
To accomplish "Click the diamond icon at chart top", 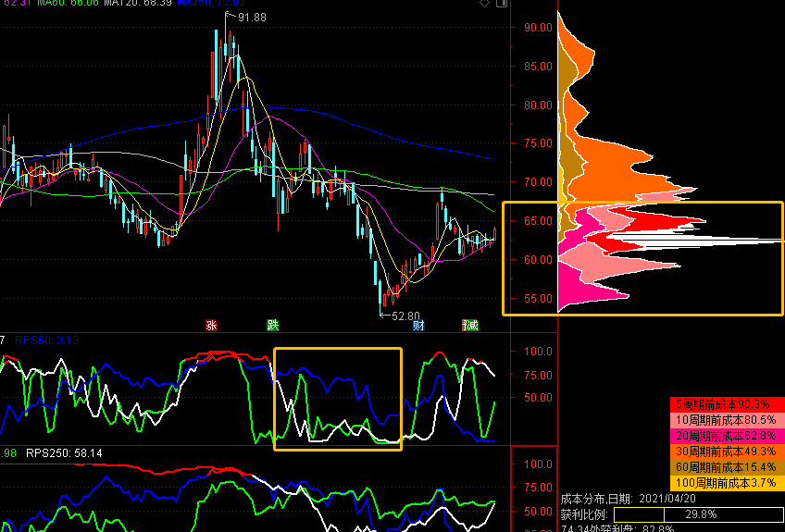I will pyautogui.click(x=484, y=4).
